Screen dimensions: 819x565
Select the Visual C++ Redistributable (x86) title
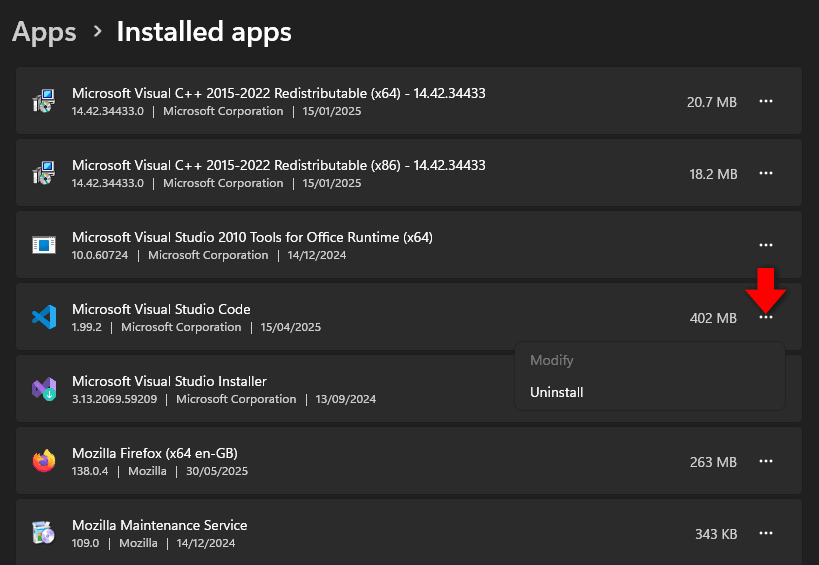pos(278,165)
